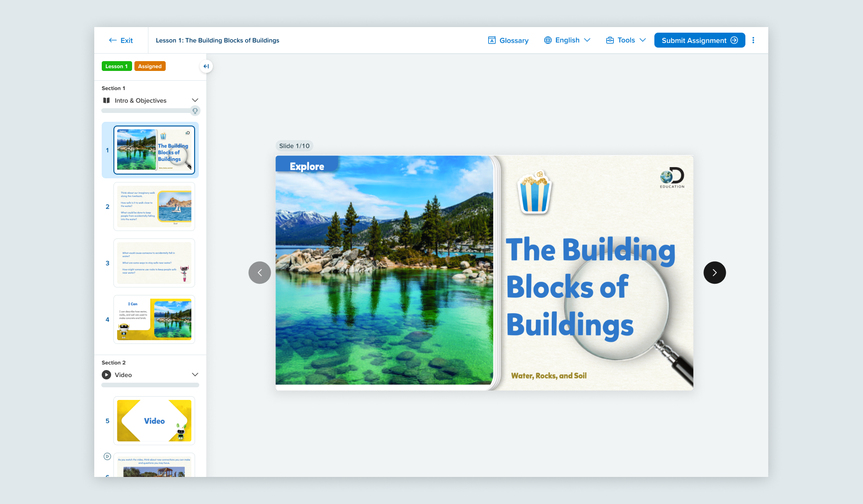
Task: Select slide 5 Video thumbnail
Action: [154, 420]
